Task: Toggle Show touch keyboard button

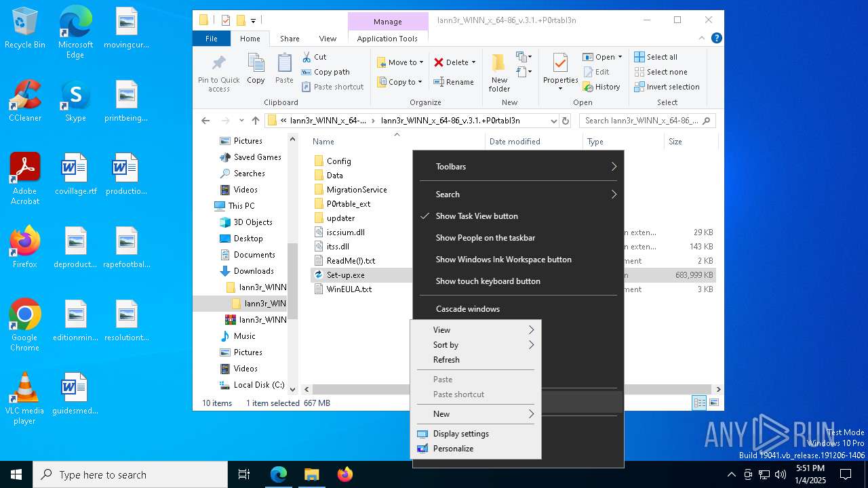Action: 518,281
